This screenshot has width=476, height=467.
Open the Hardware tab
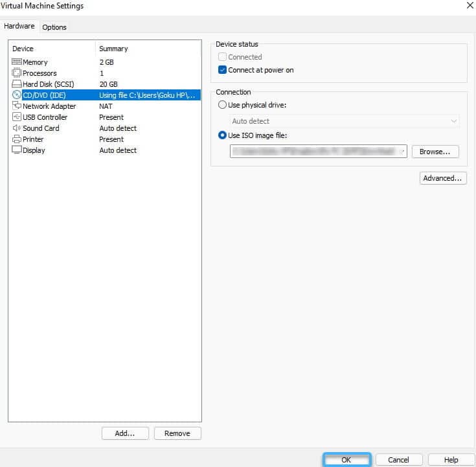pos(19,27)
